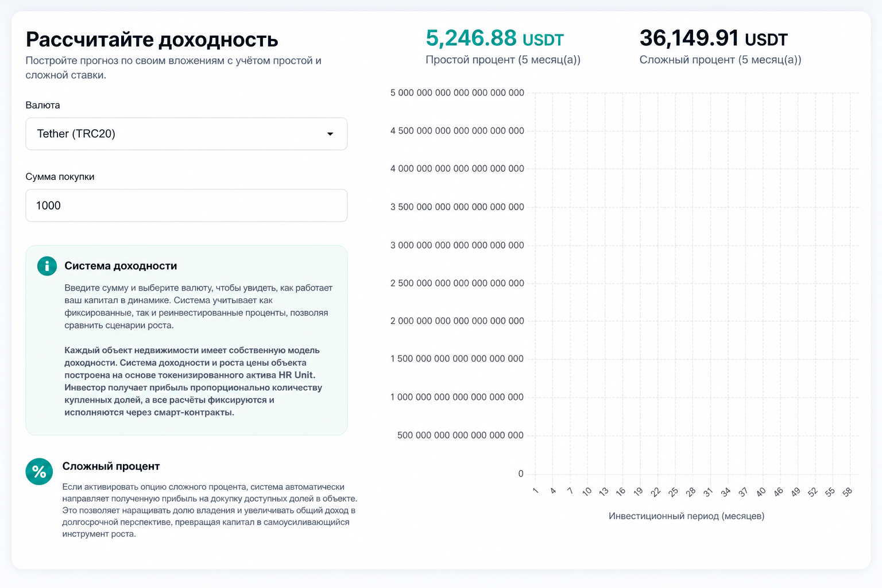The height and width of the screenshot is (588, 882).
Task: Select the Tether (TRC20) currency field
Action: tap(187, 134)
